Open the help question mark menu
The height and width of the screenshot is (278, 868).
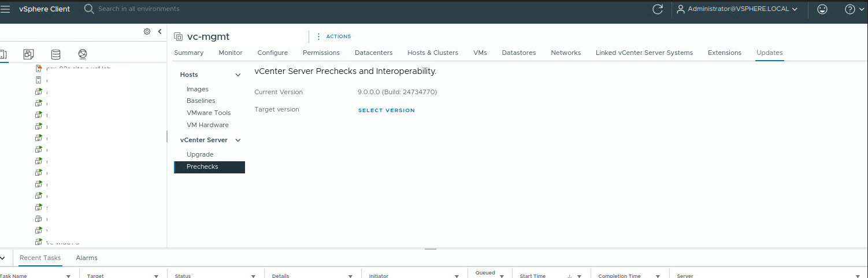pos(850,9)
